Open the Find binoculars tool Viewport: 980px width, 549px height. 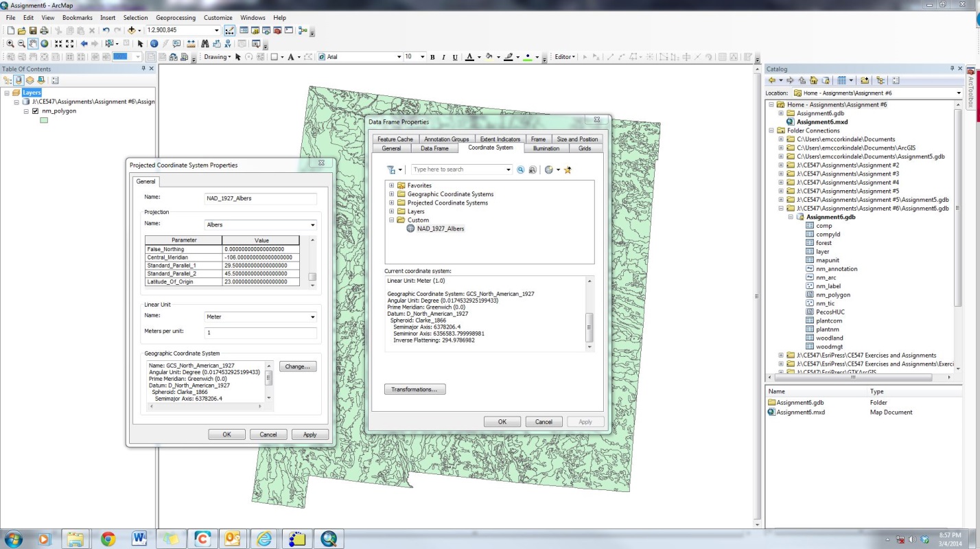tap(205, 43)
